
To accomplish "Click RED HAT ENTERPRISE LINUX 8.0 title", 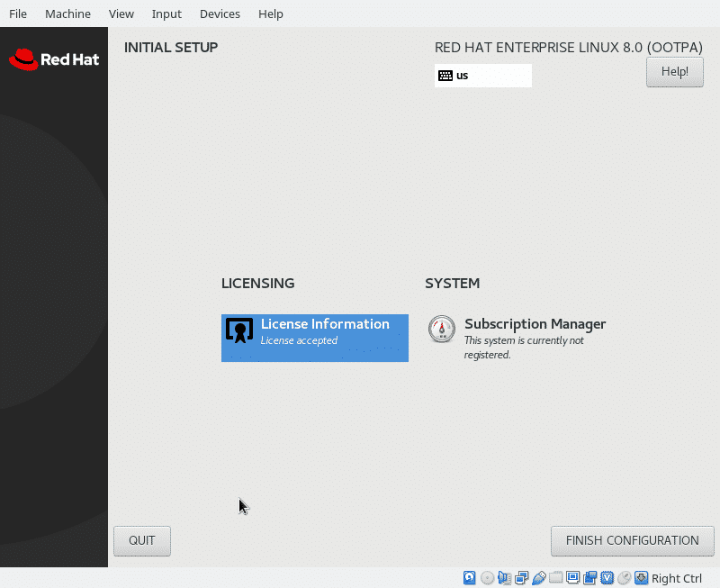I will click(569, 48).
